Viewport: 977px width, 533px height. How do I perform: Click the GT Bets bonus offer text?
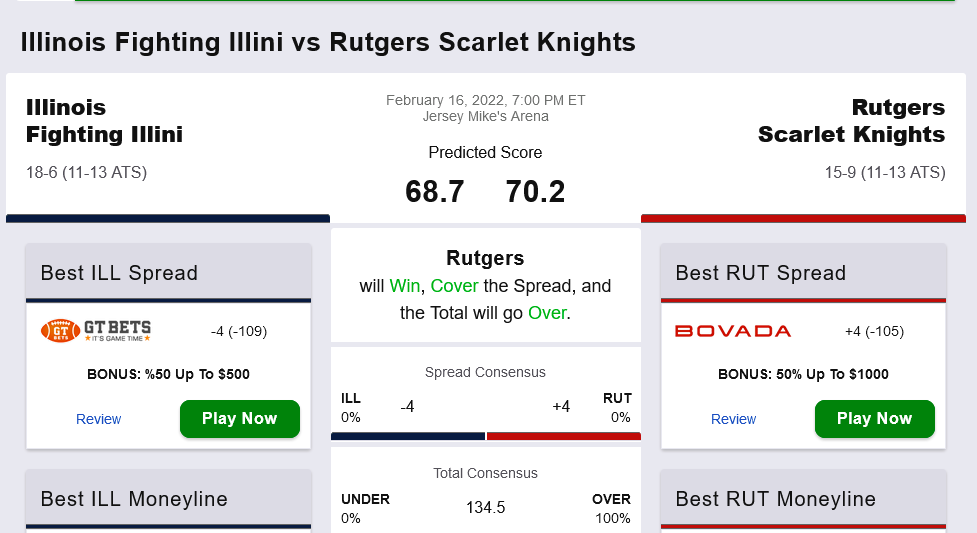(168, 375)
